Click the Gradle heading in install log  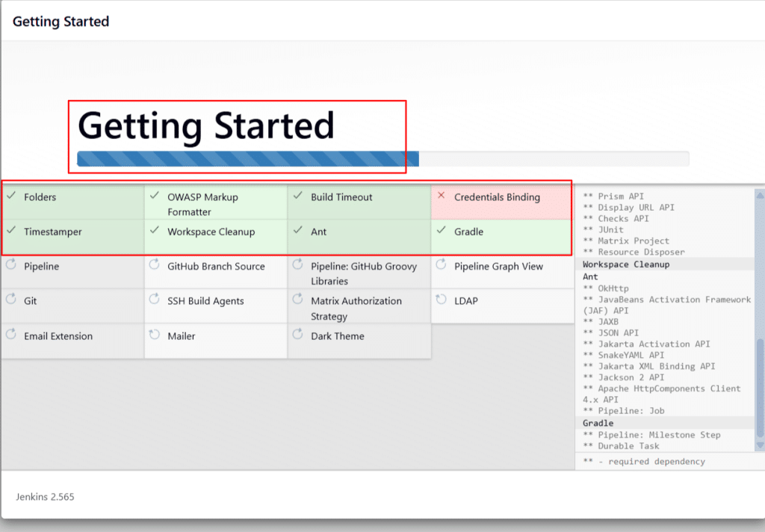pos(598,423)
